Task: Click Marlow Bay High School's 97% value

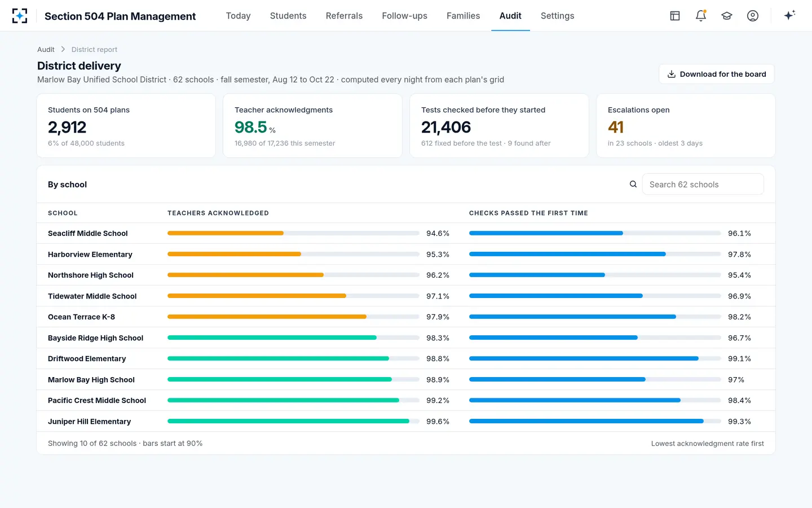Action: (x=736, y=380)
